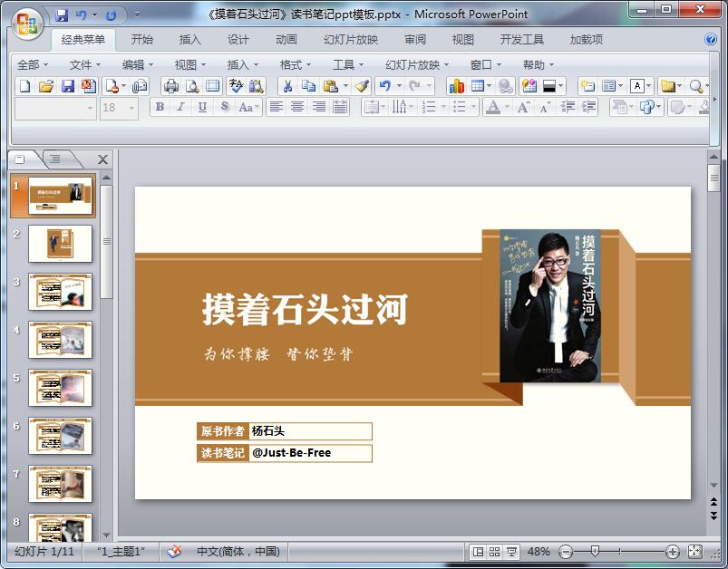Enable Center text alignment
The width and height of the screenshot is (728, 569).
tap(297, 107)
